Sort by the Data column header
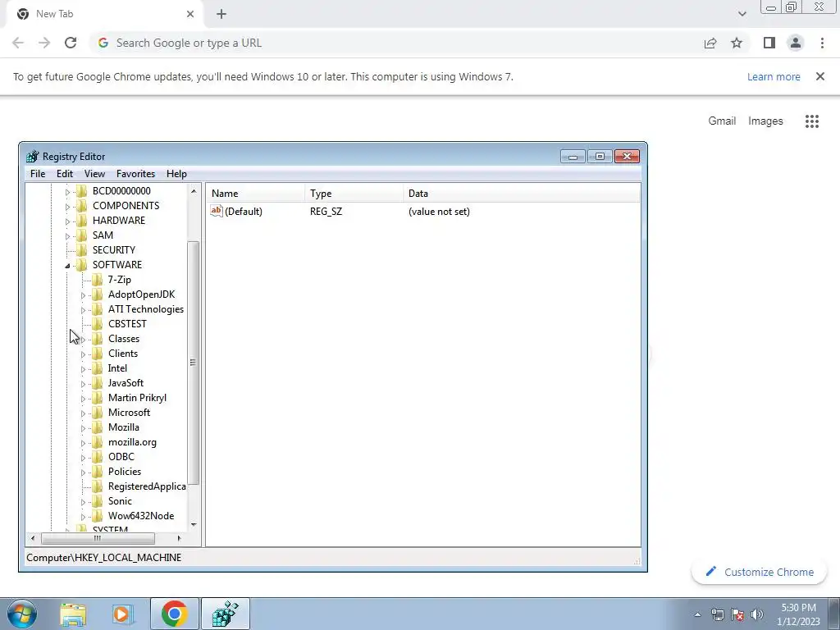This screenshot has width=840, height=630. tap(522, 194)
